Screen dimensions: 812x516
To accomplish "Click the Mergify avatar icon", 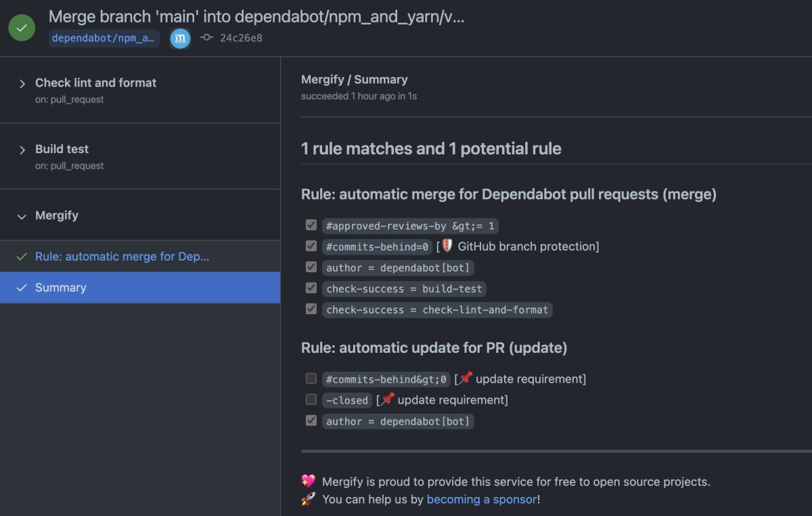I will point(180,38).
